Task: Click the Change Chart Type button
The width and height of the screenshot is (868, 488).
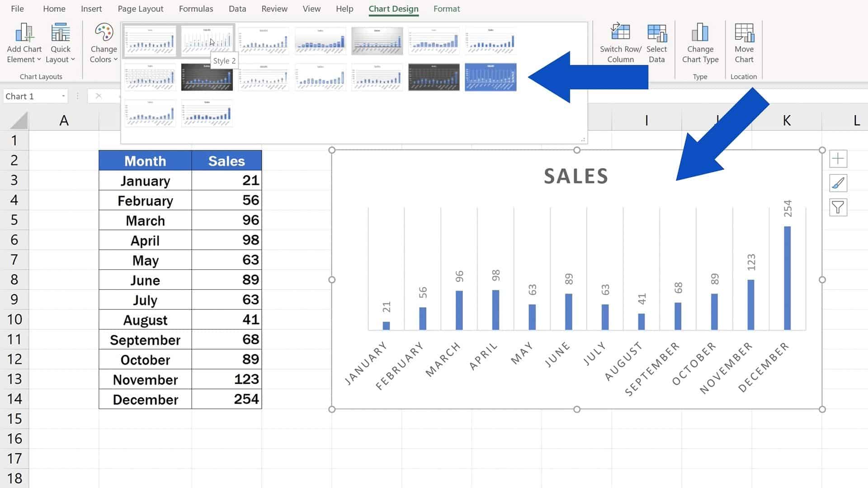Action: (x=700, y=43)
